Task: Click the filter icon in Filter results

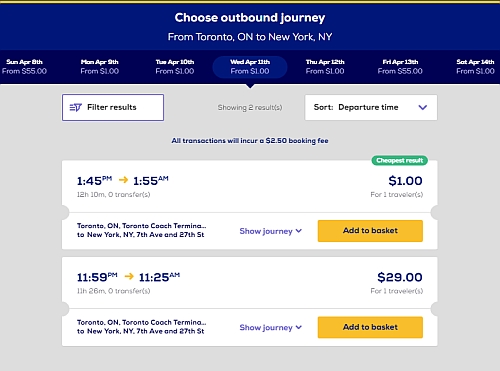Action: (x=75, y=107)
